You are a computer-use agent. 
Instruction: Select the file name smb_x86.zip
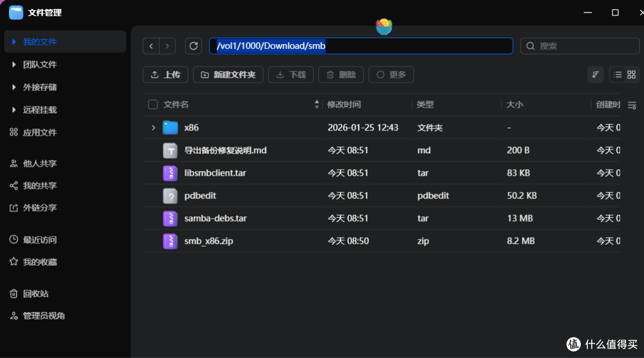tap(209, 241)
